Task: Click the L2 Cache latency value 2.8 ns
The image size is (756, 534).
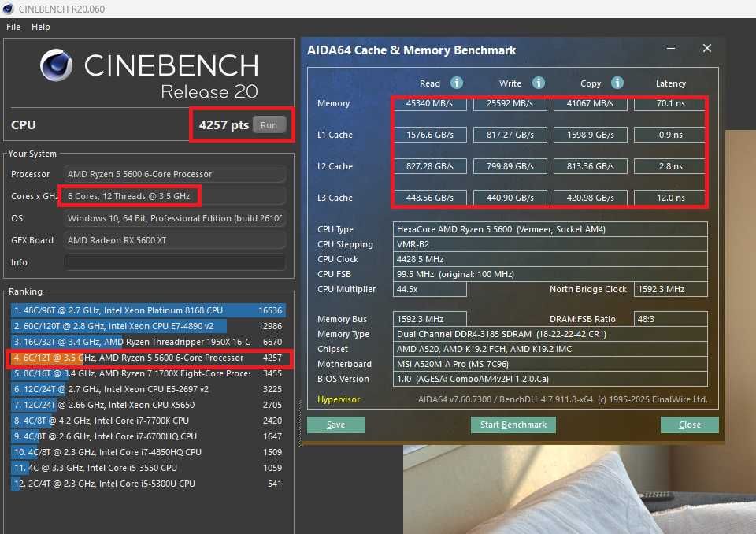Action: [671, 166]
